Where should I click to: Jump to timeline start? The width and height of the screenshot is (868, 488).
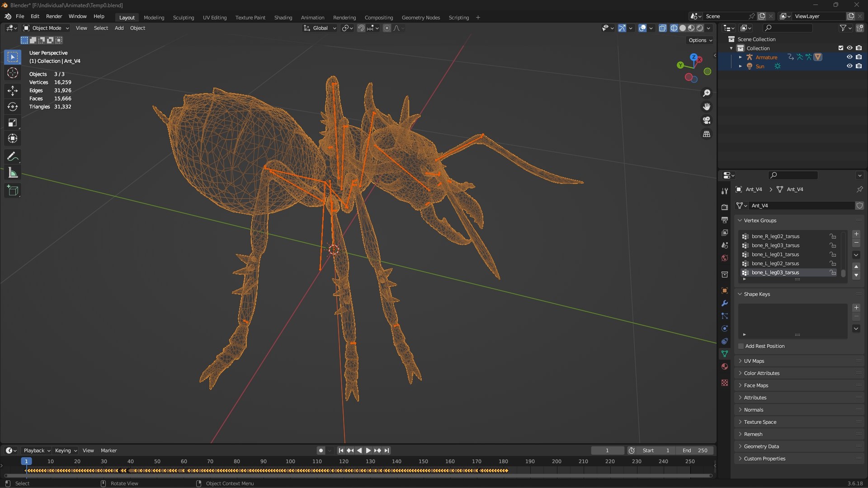(341, 450)
